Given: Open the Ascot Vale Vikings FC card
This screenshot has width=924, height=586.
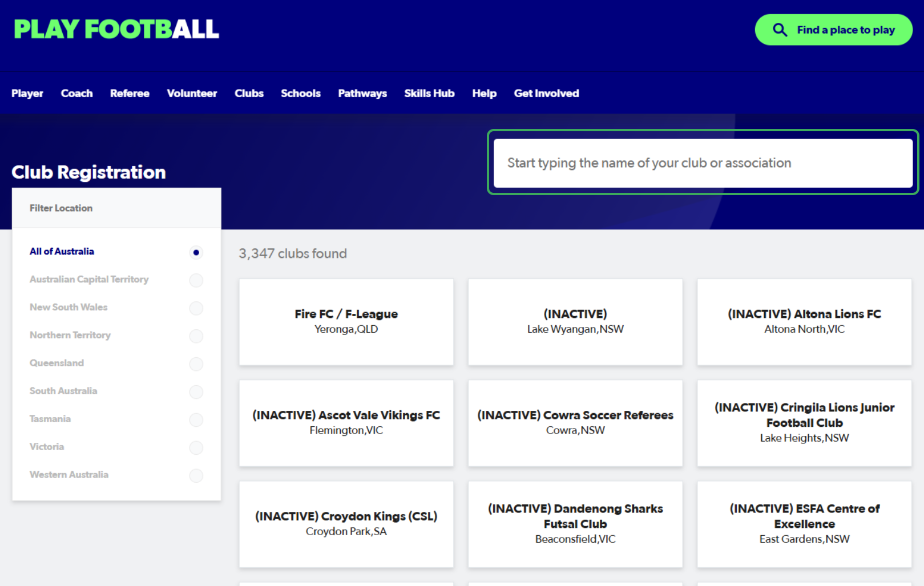Looking at the screenshot, I should pyautogui.click(x=346, y=423).
